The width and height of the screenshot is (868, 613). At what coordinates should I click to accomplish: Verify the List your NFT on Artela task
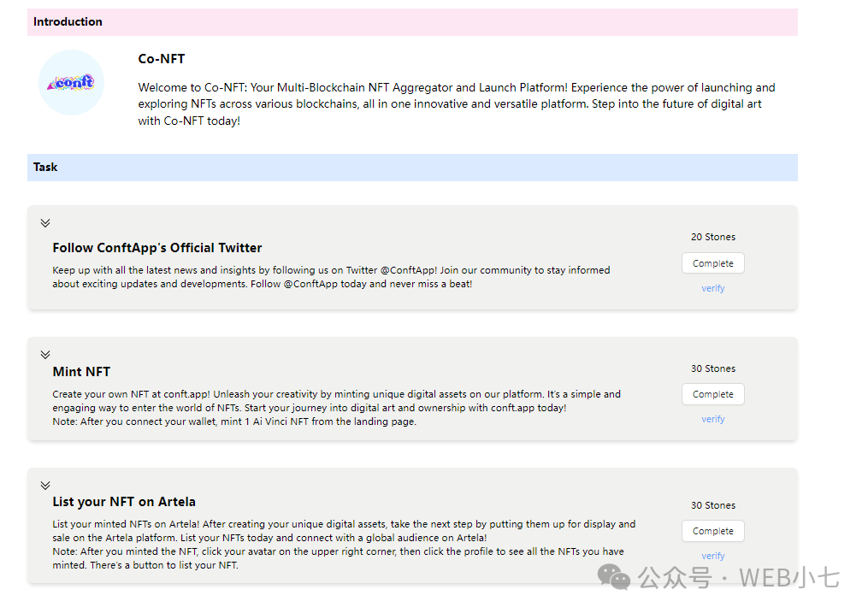pyautogui.click(x=712, y=556)
